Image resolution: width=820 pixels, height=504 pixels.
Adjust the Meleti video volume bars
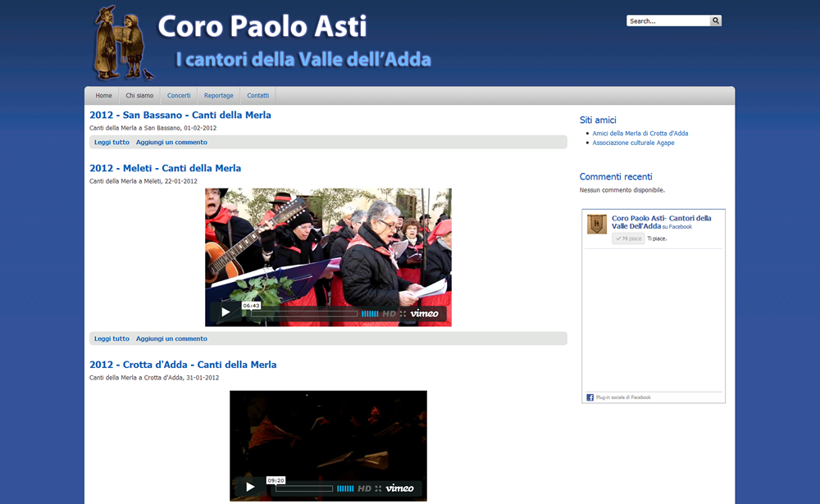click(370, 314)
